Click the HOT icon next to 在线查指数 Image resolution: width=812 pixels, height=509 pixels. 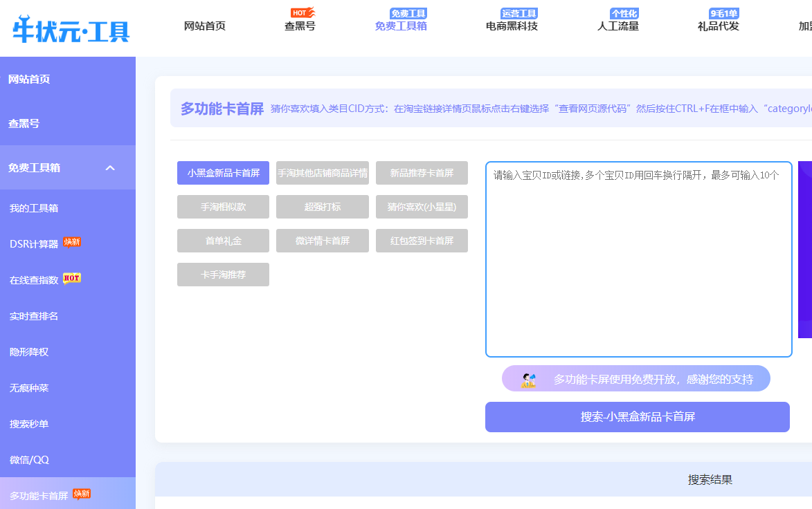73,277
